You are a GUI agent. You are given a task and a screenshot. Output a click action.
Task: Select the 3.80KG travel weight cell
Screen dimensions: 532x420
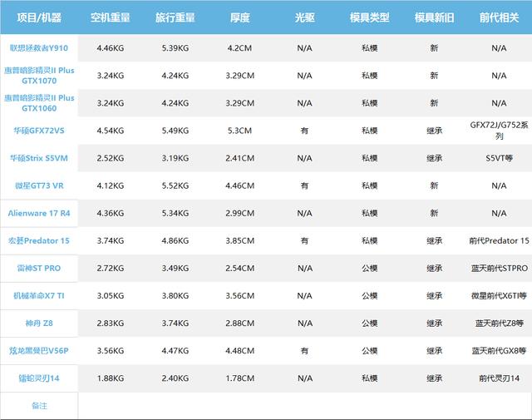pyautogui.click(x=175, y=296)
